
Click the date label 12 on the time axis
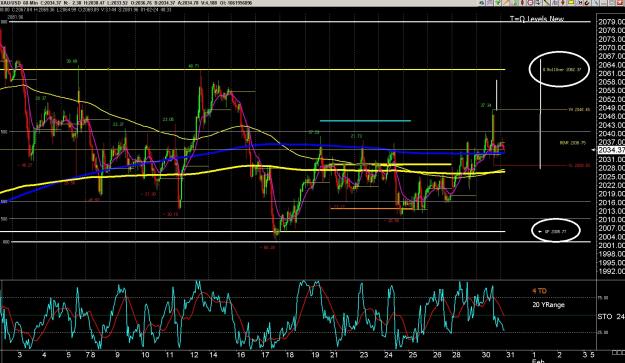[x=194, y=355]
